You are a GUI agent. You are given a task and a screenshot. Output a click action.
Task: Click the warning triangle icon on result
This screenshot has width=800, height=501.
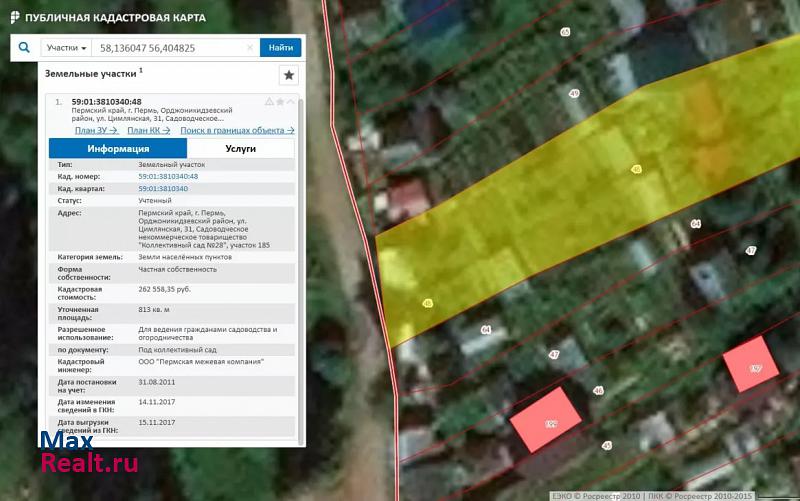tap(268, 102)
